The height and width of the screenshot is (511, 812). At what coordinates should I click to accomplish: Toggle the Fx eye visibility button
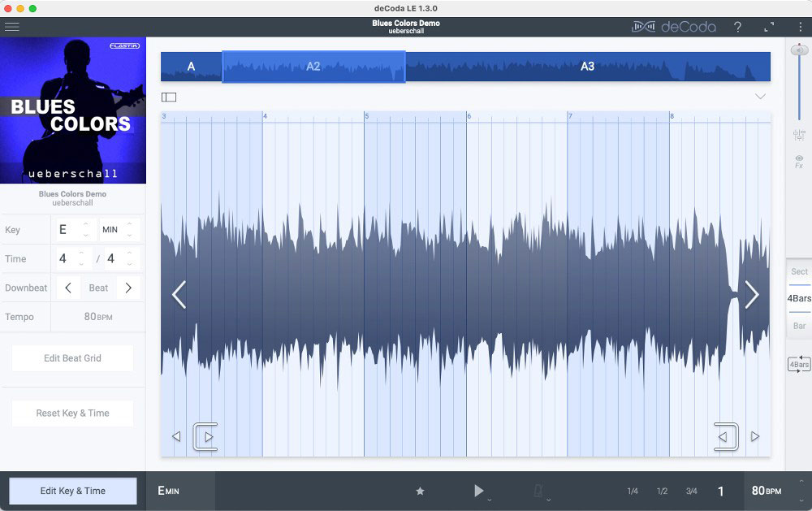pyautogui.click(x=799, y=162)
